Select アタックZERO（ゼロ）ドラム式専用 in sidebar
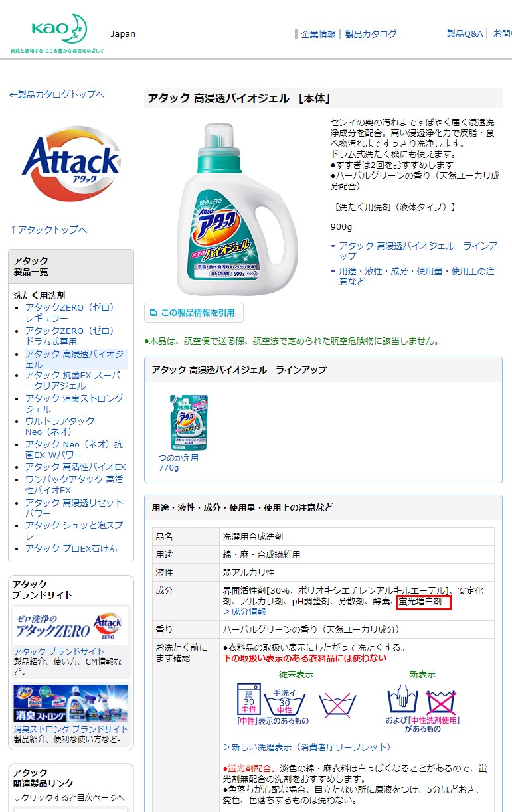The height and width of the screenshot is (812, 512). 70,336
